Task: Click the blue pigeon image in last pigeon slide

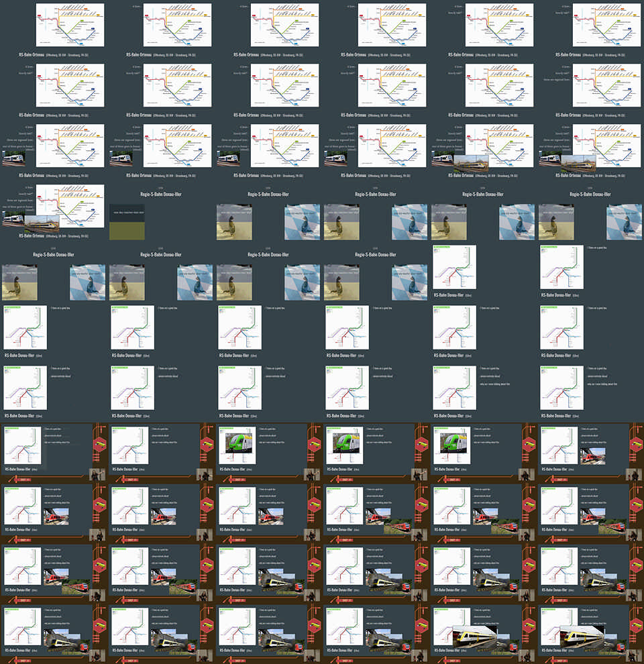Action: click(x=409, y=282)
